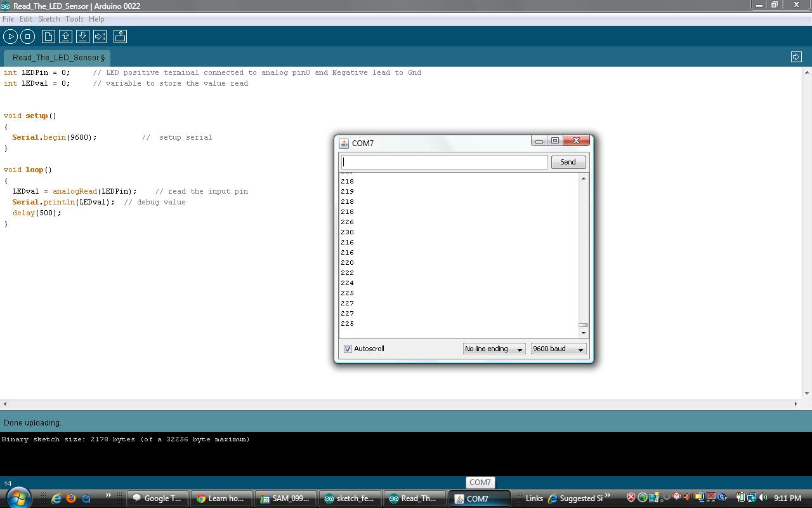The width and height of the screenshot is (812, 508).
Task: Open the 9600 baud dropdown
Action: [x=558, y=349]
